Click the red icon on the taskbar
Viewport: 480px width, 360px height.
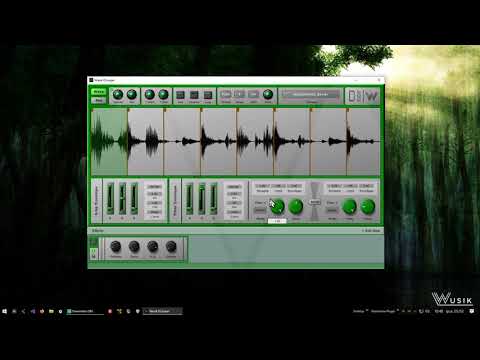pyautogui.click(x=110, y=311)
